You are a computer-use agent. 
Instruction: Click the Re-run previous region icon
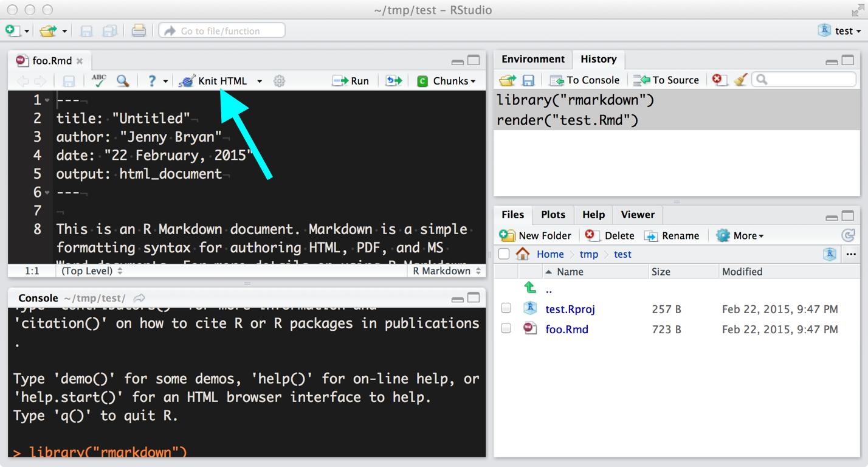pos(394,81)
